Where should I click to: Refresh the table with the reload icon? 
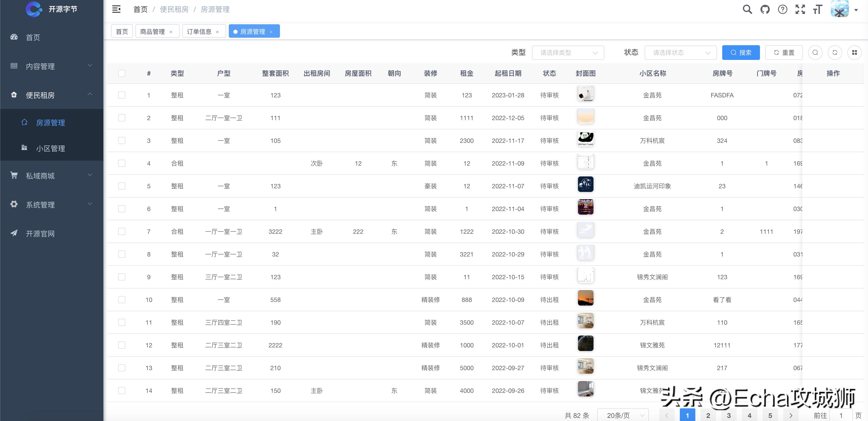(x=835, y=52)
